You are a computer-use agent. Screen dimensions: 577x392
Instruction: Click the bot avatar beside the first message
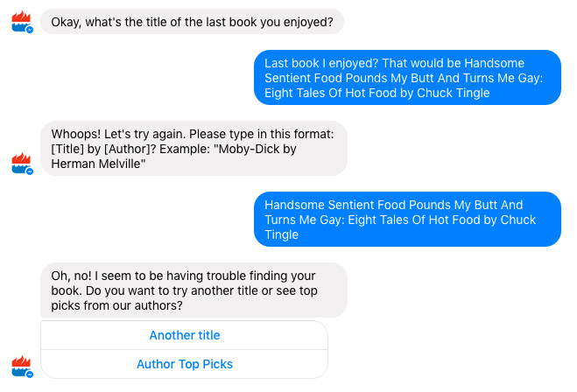click(21, 22)
